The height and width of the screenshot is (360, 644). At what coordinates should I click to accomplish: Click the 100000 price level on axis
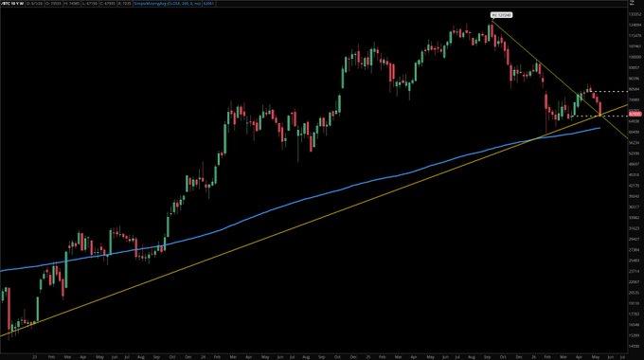click(635, 57)
